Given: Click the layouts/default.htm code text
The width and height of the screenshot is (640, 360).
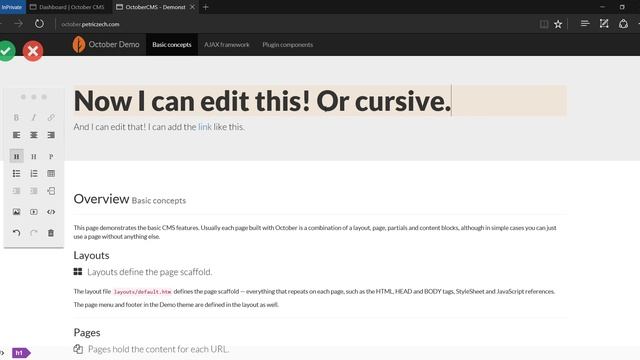Looking at the screenshot, I should click(142, 292).
